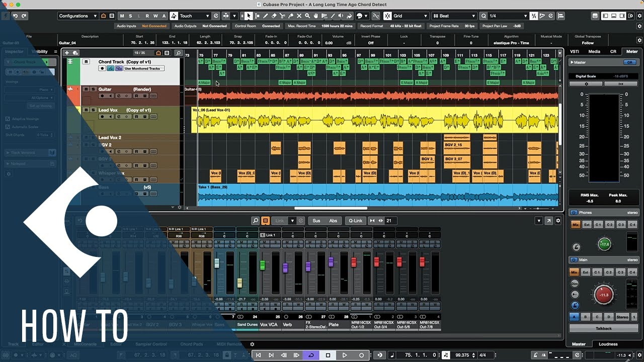
Task: Go to left locator in transport
Action: (259, 355)
